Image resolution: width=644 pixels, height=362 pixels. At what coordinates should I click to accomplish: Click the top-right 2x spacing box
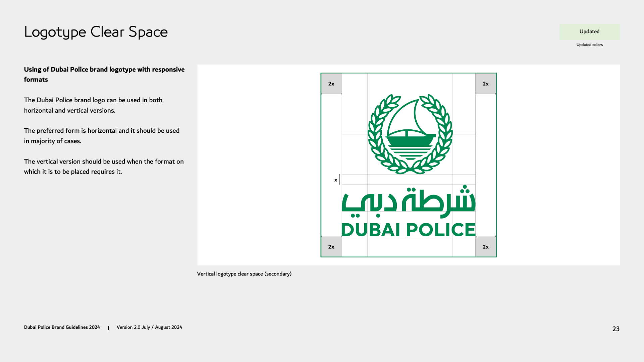(485, 84)
